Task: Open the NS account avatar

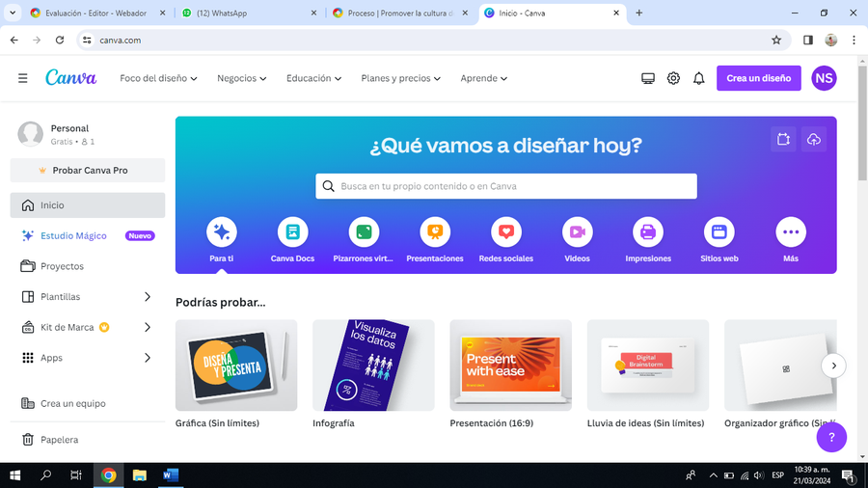Action: 824,78
